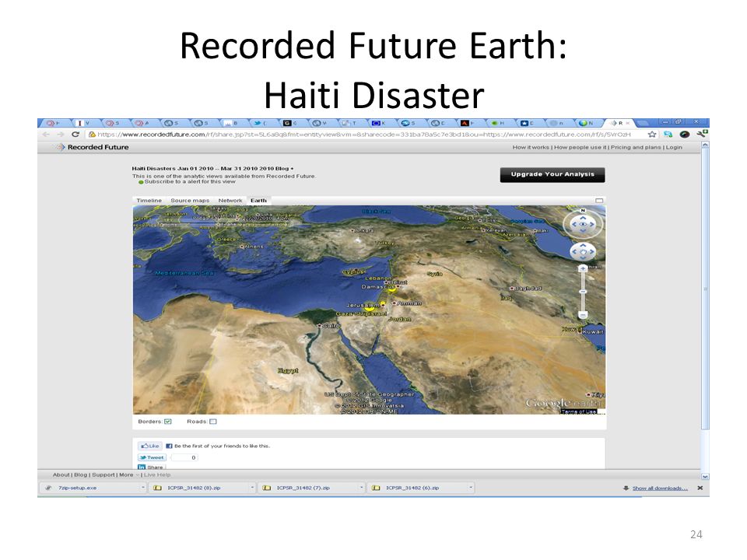The width and height of the screenshot is (747, 560).
Task: Toggle the Borders checkbox
Action: (168, 422)
